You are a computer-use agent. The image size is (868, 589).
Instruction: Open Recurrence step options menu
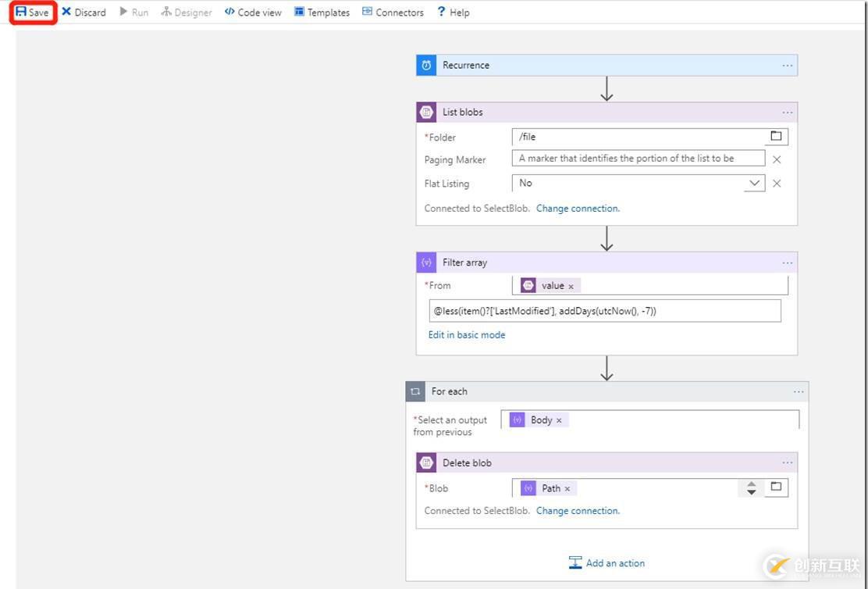coord(787,66)
